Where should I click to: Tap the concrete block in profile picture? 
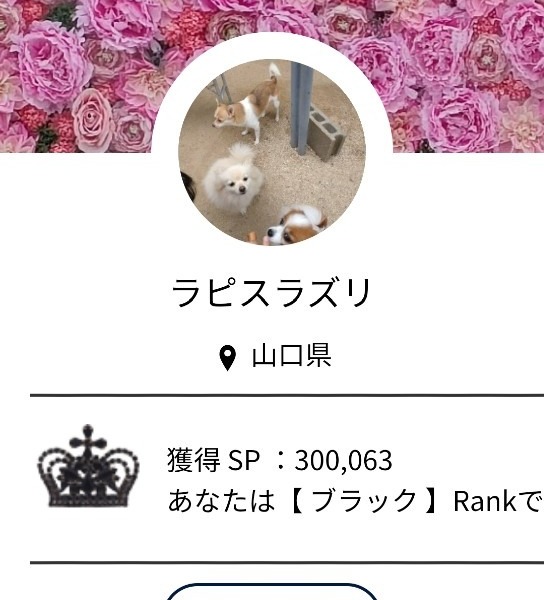pyautogui.click(x=326, y=132)
